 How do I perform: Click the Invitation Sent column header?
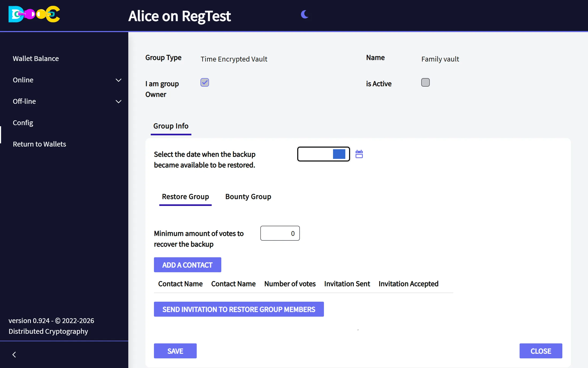point(347,284)
